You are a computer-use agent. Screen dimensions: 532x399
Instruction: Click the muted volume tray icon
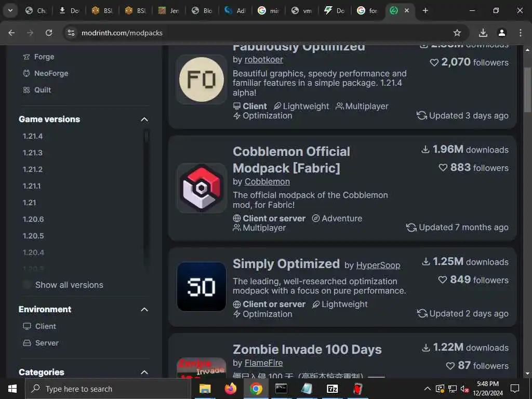[x=464, y=389]
